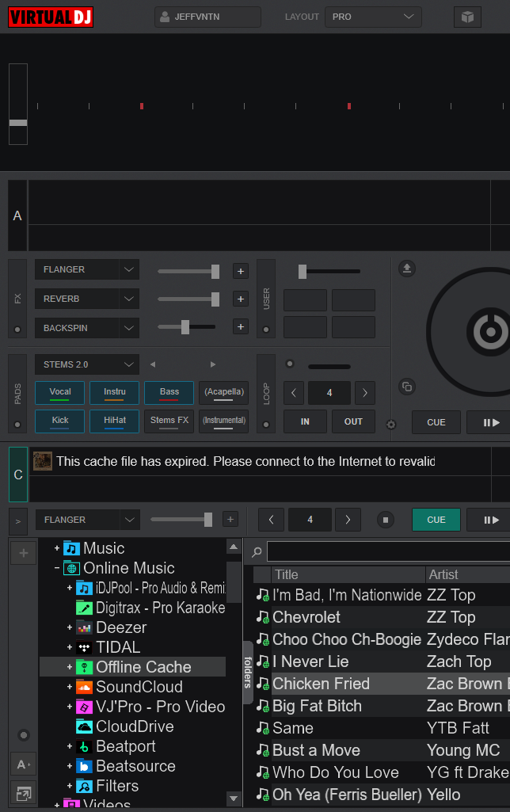The width and height of the screenshot is (510, 812).
Task: Open the gear settings icon beside loop
Action: click(x=391, y=425)
